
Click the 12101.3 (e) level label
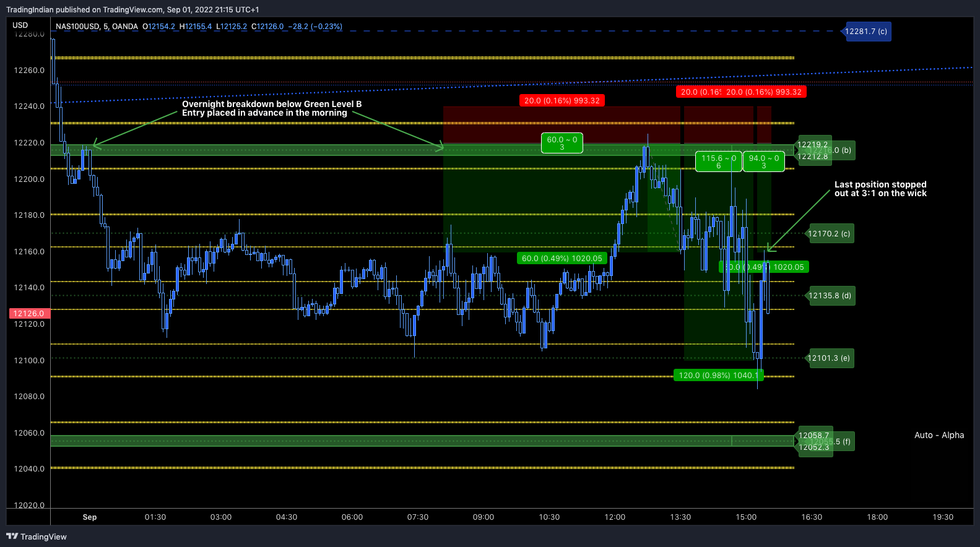click(829, 358)
